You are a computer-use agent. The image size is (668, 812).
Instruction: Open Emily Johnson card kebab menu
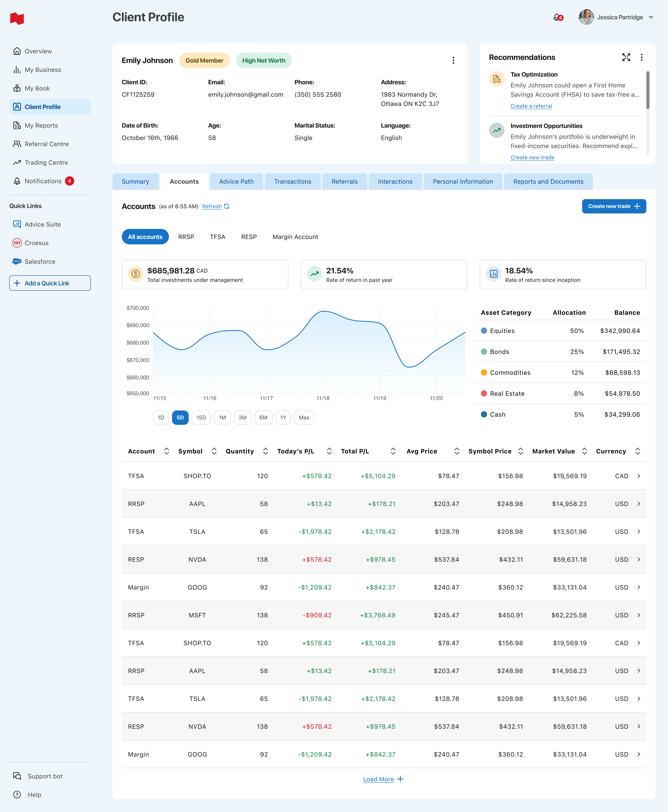[x=453, y=61]
